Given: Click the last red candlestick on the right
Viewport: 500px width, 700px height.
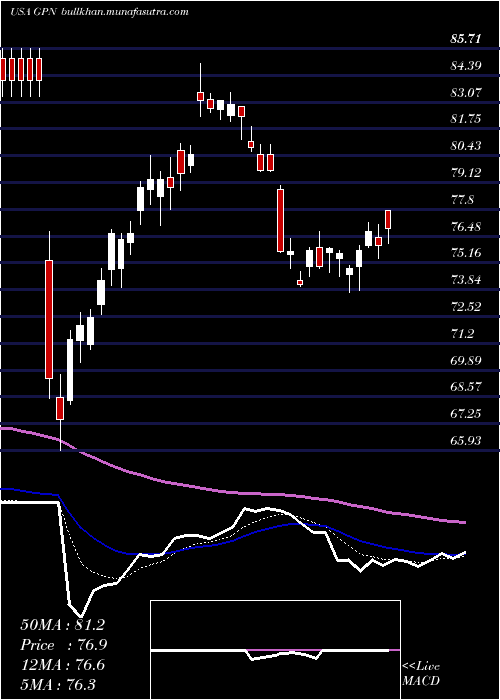Looking at the screenshot, I should point(388,219).
